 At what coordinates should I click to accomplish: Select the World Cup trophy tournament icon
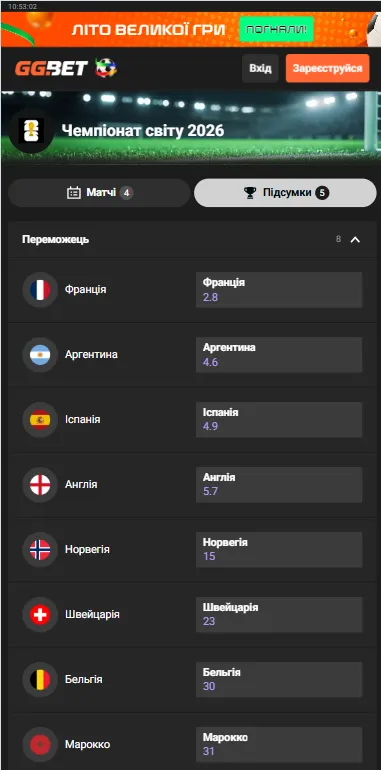click(31, 131)
